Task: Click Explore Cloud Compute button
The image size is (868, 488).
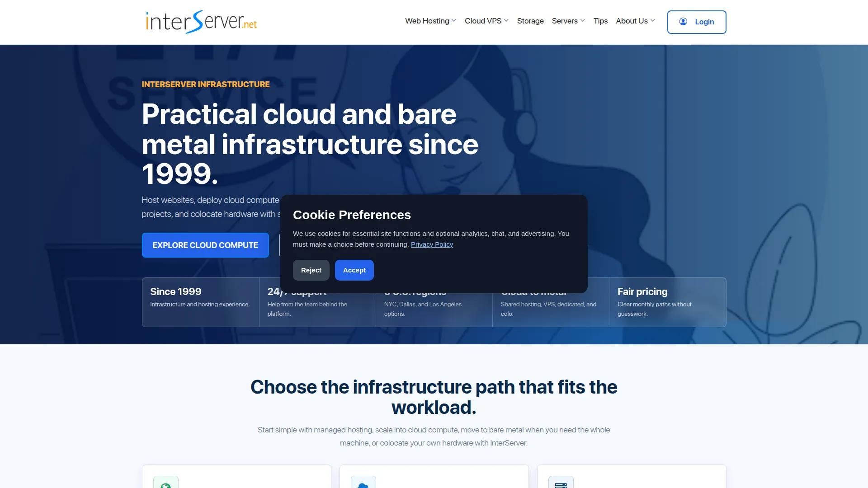Action: tap(205, 245)
